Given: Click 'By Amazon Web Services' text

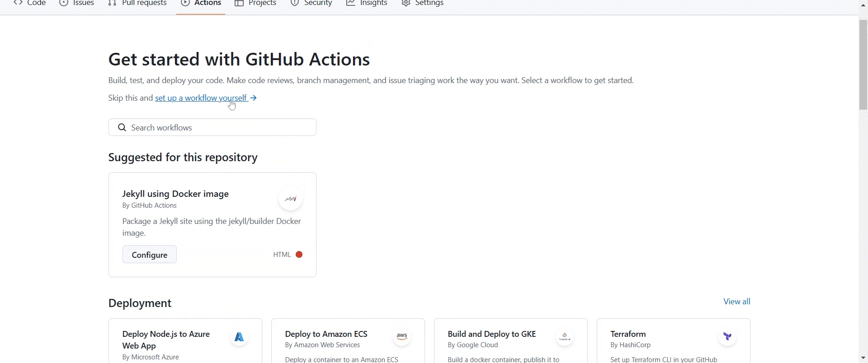Looking at the screenshot, I should (x=323, y=345).
